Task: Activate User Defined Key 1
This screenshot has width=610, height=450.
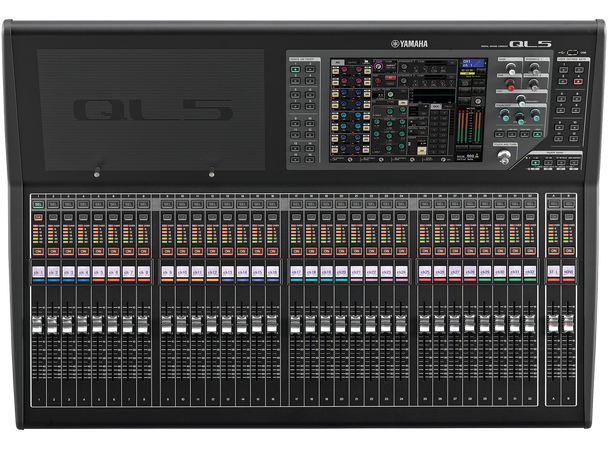Action: point(564,70)
